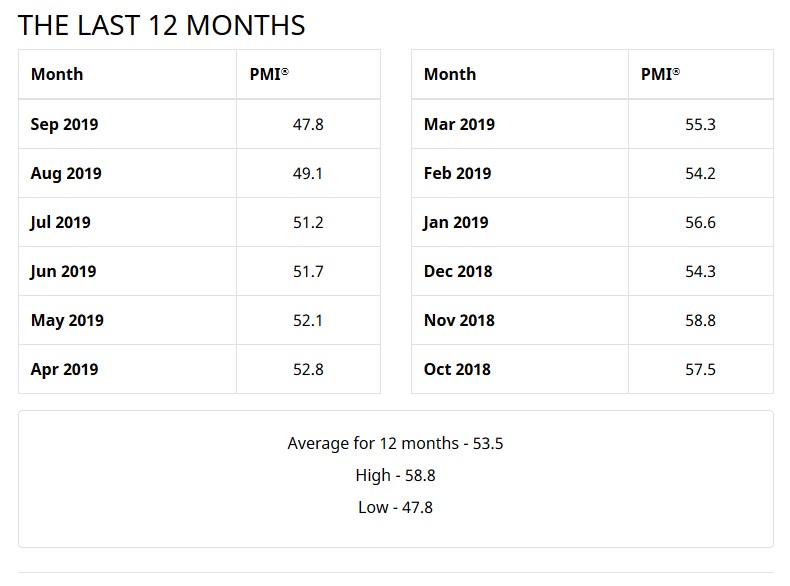Click the Oct 2018 month cell
Screen dimensions: 790x586
[457, 369]
